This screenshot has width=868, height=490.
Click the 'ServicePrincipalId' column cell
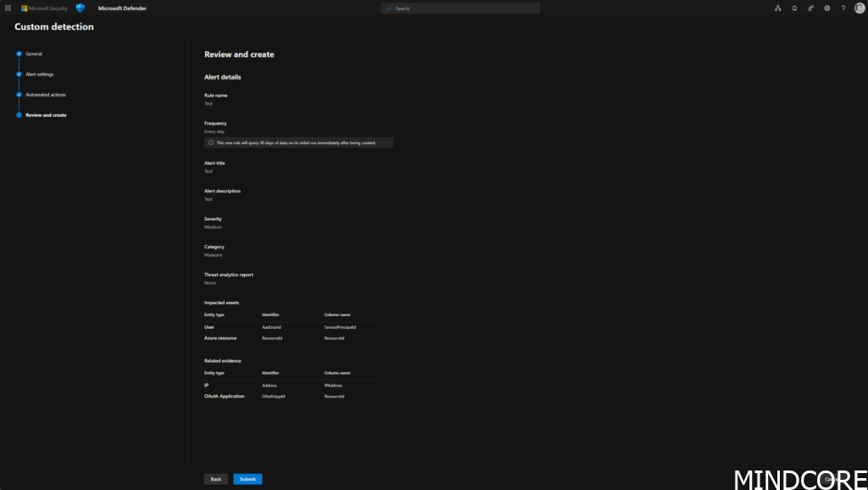pos(340,327)
